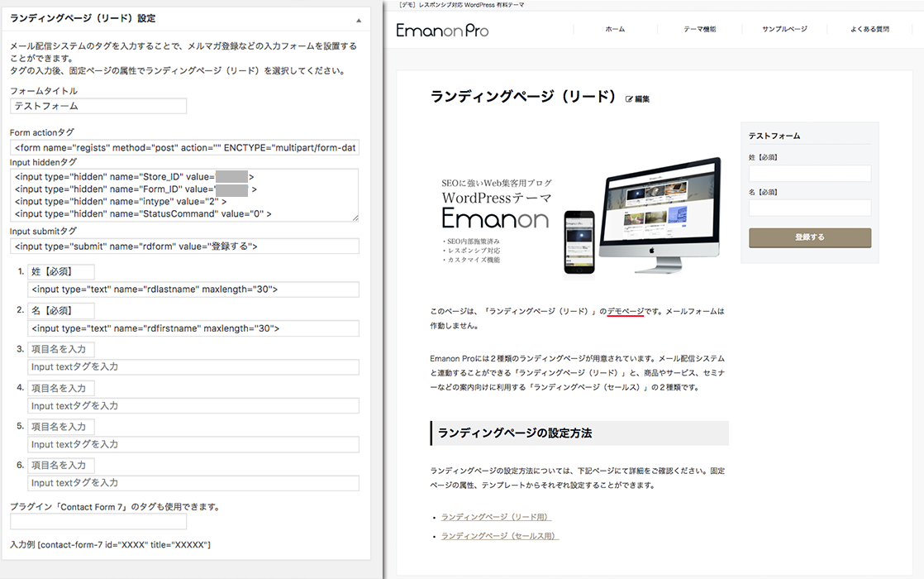Click the rdlastname input tag field
Viewport: 924px width, 579px height.
pyautogui.click(x=193, y=289)
